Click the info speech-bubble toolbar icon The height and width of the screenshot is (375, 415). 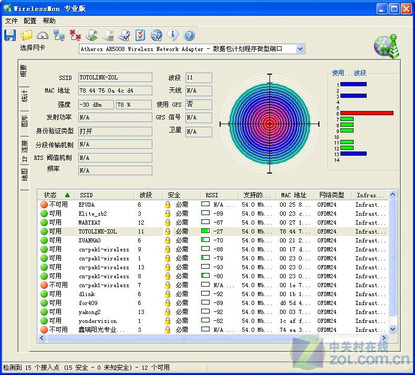pyautogui.click(x=173, y=35)
